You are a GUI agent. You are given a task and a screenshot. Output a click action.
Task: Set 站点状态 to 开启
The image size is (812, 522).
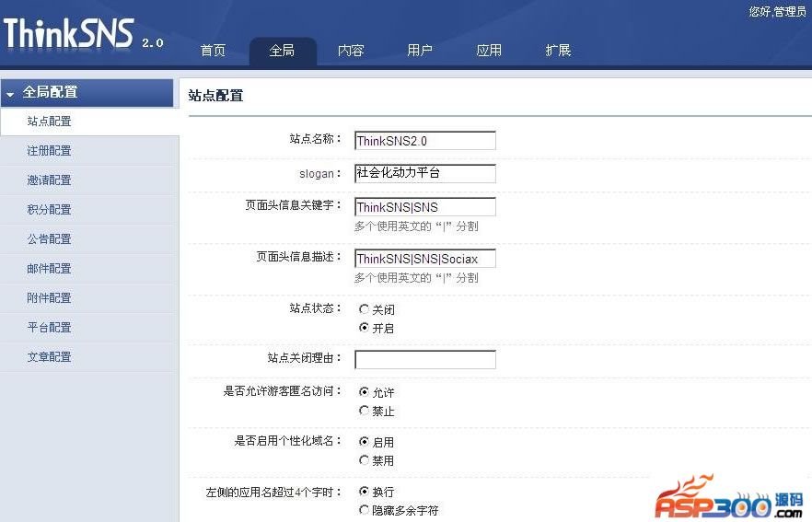(x=364, y=328)
